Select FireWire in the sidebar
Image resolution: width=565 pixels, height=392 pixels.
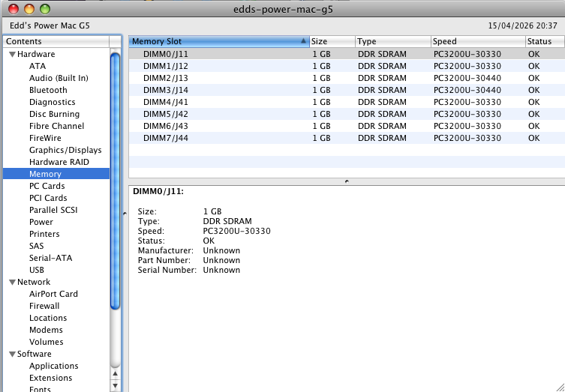(x=45, y=138)
